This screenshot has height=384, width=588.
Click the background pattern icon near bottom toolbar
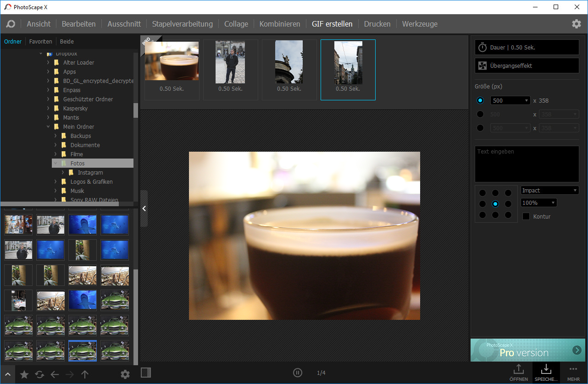click(146, 373)
